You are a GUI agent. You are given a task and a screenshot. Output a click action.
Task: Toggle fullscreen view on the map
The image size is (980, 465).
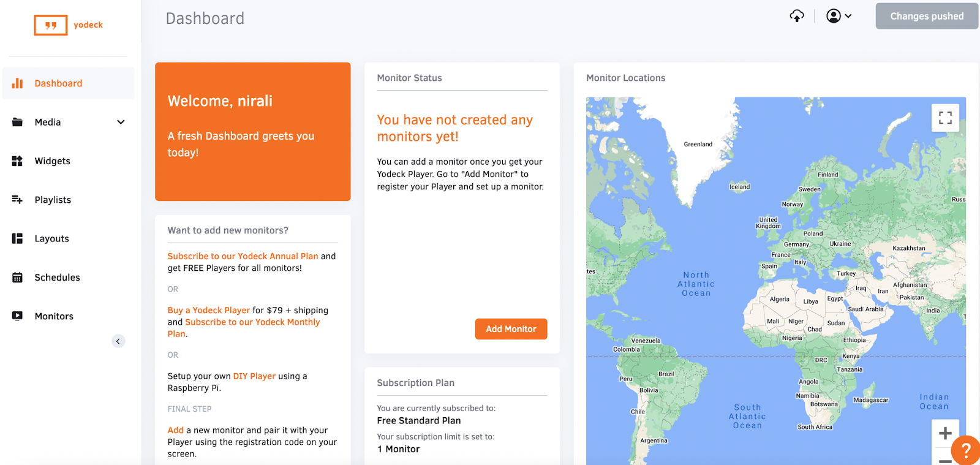945,118
